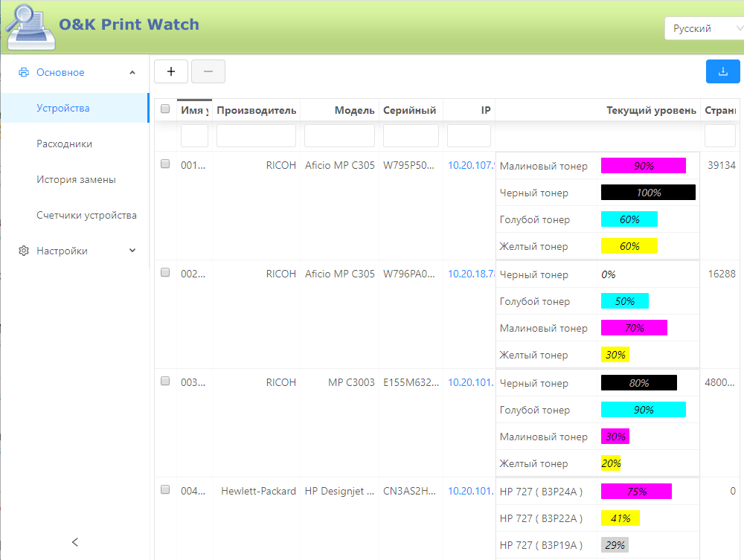Click serial number W795P50...

click(x=409, y=165)
